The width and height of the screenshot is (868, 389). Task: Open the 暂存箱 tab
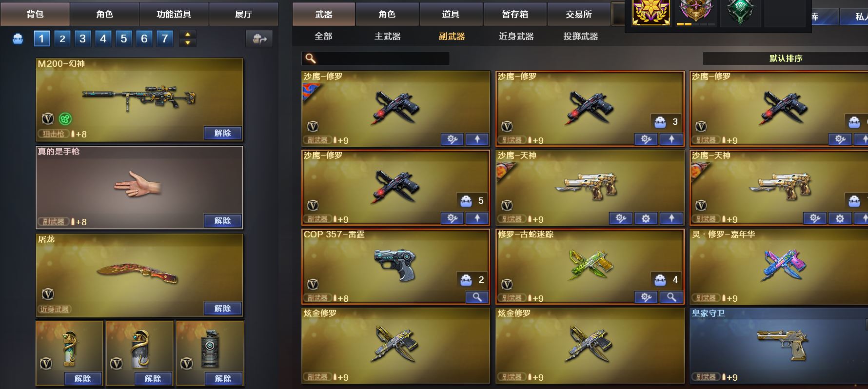515,14
